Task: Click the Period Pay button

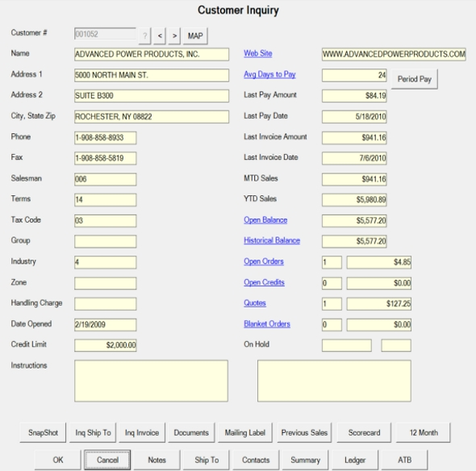Action: 415,79
